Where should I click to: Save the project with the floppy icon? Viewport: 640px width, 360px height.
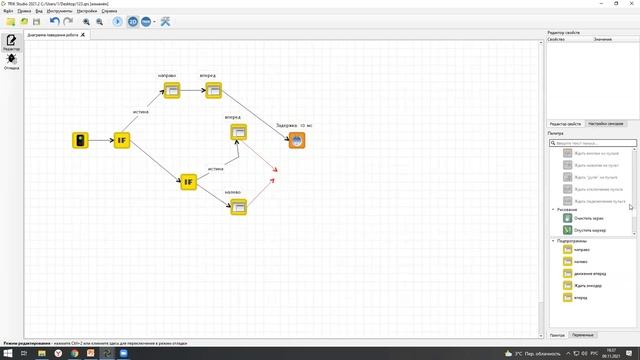[37, 22]
